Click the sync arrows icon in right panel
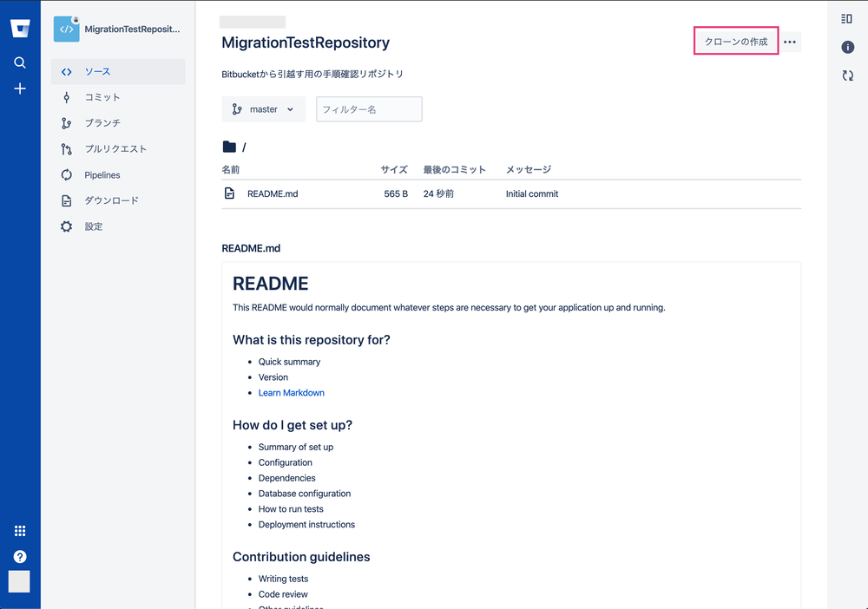868x609 pixels. tap(847, 75)
